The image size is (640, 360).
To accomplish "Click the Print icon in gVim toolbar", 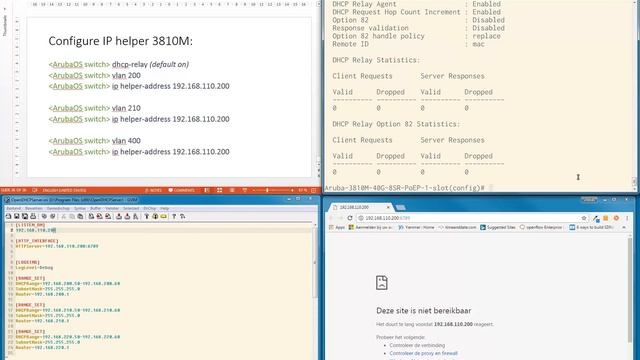I will (33, 216).
